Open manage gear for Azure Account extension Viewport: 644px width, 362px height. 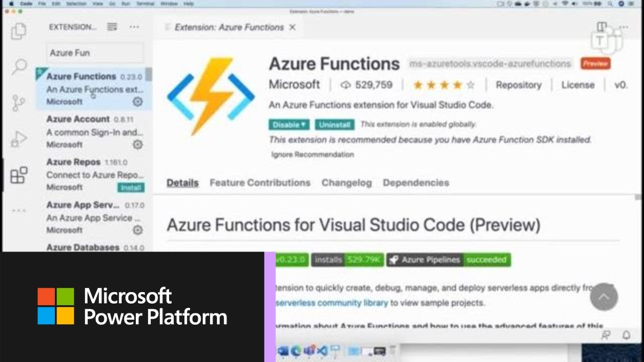(137, 144)
